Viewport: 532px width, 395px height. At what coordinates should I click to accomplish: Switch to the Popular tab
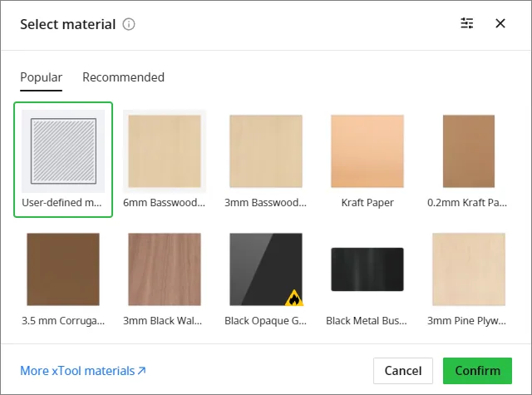pyautogui.click(x=41, y=77)
